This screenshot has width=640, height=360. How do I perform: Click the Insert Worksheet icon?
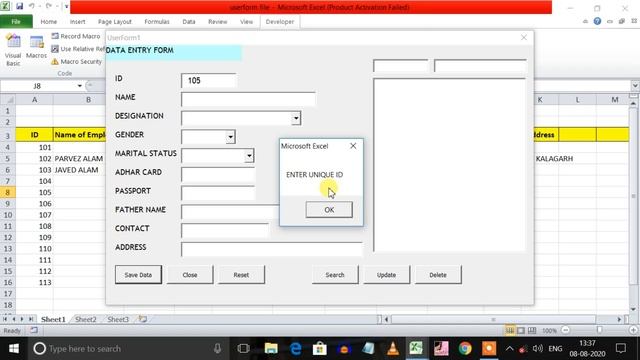(x=142, y=319)
